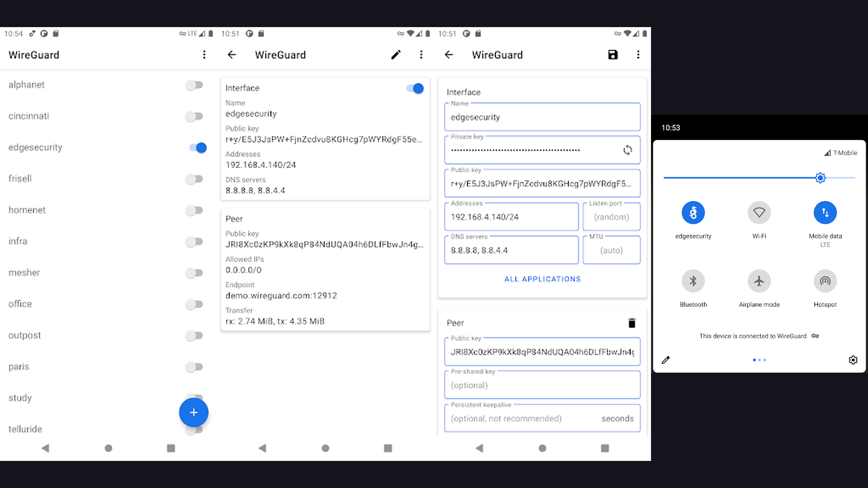Tap Android recents button under tunnel editor
This screenshot has width=868, height=488.
(605, 448)
